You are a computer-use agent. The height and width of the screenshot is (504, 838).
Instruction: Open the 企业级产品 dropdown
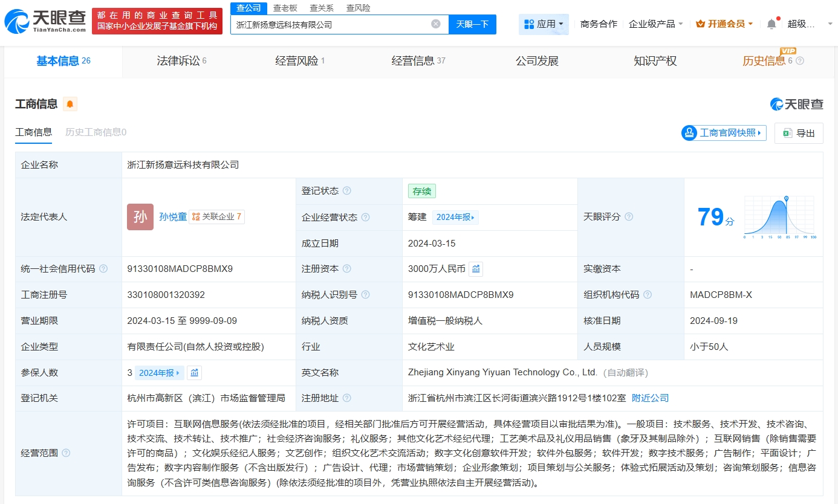tap(655, 24)
